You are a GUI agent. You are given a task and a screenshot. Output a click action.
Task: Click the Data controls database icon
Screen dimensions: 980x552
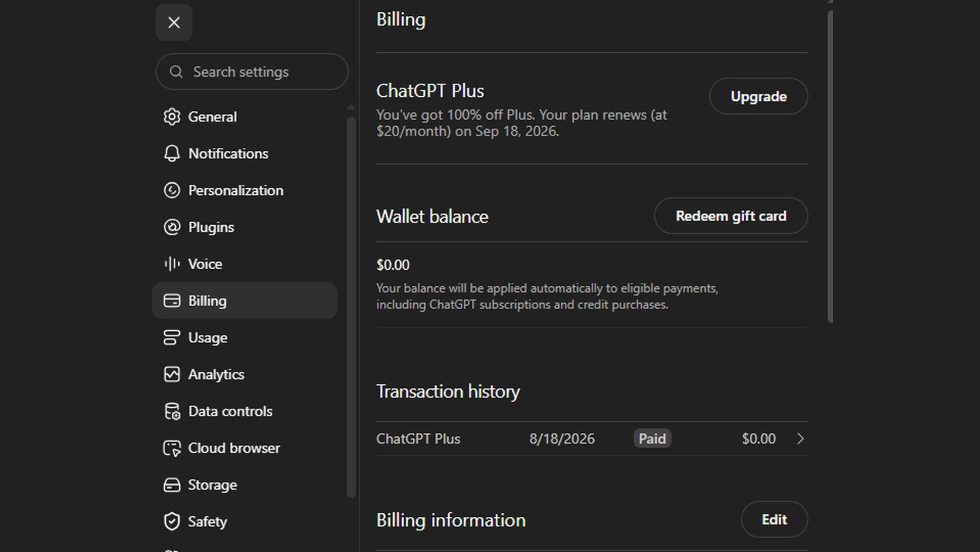[172, 411]
